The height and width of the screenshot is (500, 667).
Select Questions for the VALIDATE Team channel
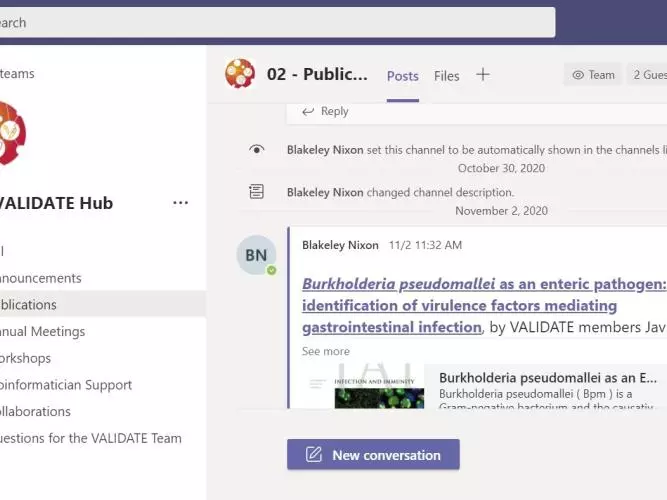click(91, 438)
